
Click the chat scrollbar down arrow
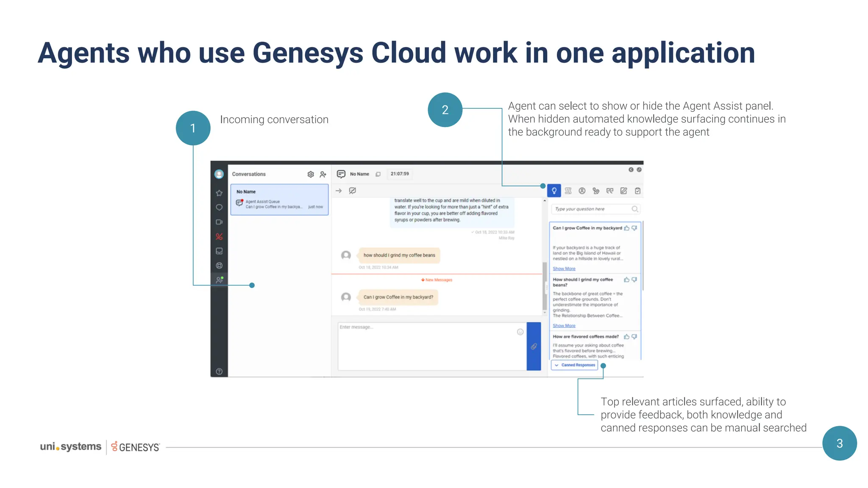545,313
